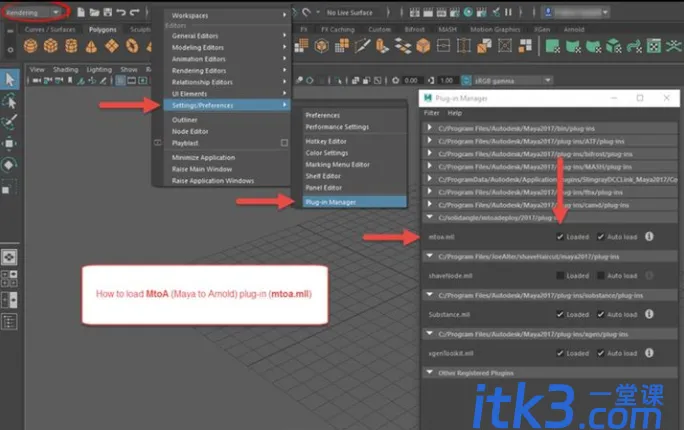Select the Paint selection tool

(10, 122)
